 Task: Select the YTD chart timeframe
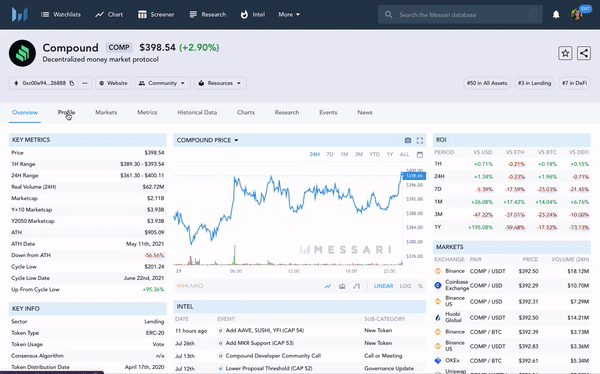[x=375, y=155]
